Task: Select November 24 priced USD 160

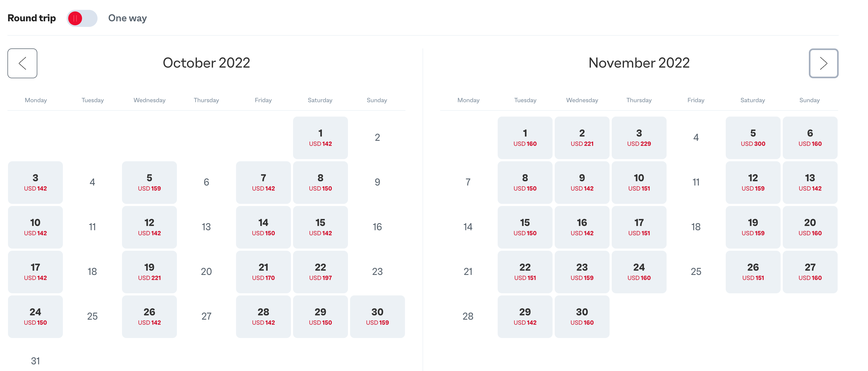Action: tap(639, 272)
